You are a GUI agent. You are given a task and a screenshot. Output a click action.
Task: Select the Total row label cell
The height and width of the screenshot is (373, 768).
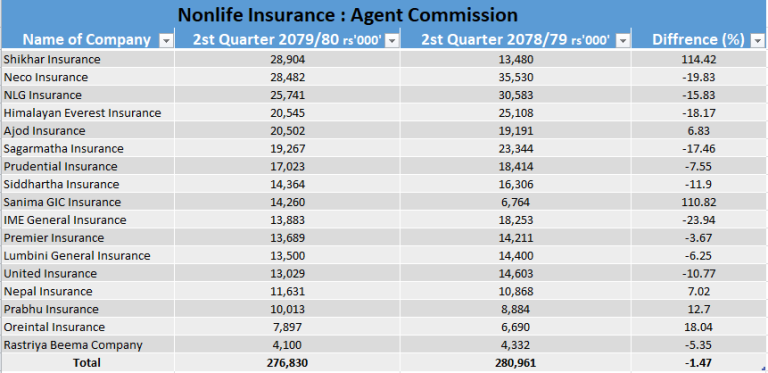[88, 363]
